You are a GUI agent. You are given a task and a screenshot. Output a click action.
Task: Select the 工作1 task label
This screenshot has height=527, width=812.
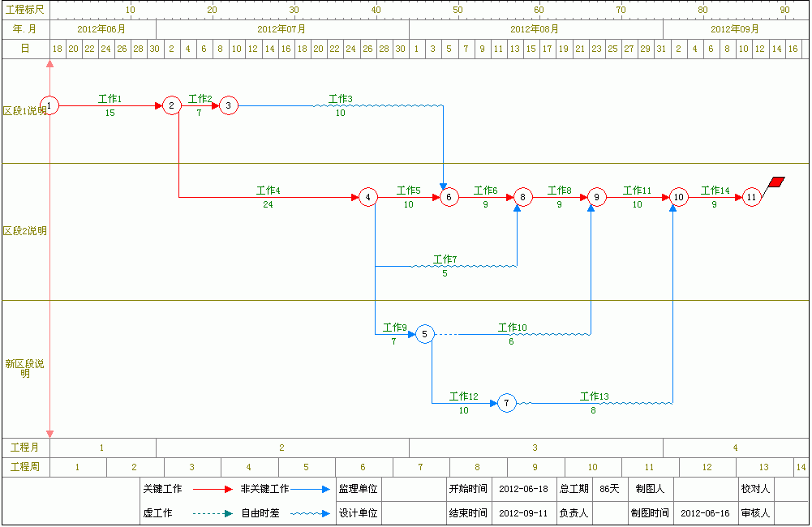point(110,99)
